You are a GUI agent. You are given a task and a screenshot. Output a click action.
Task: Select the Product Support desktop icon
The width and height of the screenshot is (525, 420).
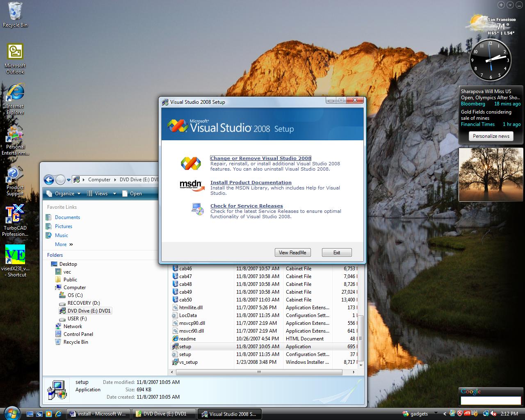(15, 181)
